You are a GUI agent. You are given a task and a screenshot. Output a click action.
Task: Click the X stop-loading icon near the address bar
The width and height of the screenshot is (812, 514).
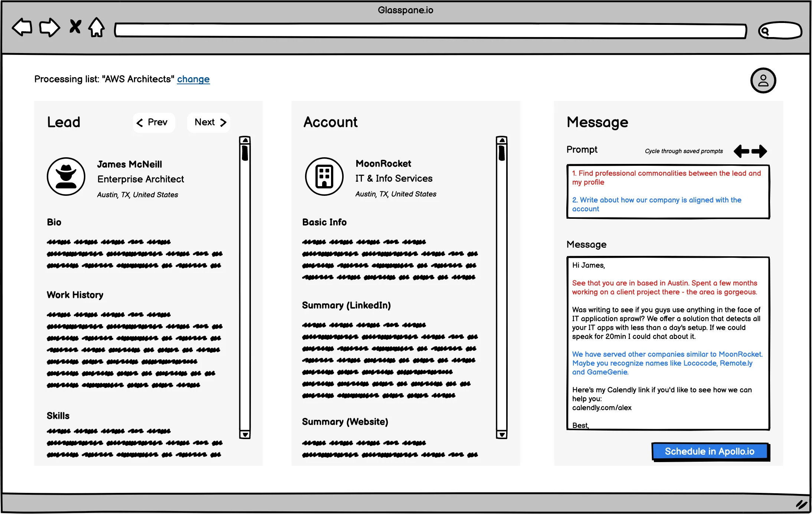click(75, 27)
